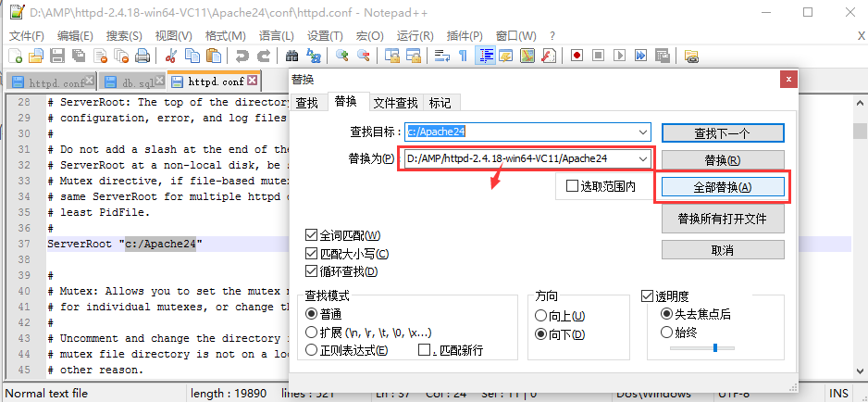Click the Close file toolbar icon
868x402 pixels.
click(x=100, y=56)
